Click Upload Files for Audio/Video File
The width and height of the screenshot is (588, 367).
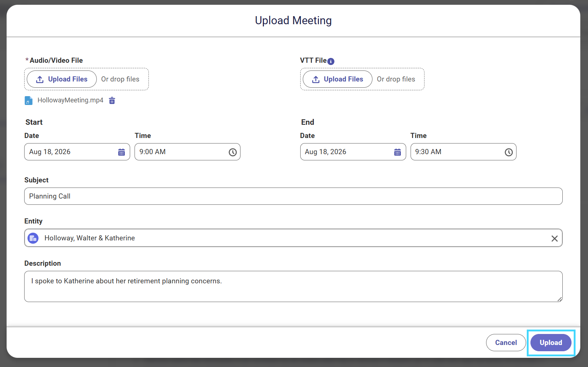point(62,79)
